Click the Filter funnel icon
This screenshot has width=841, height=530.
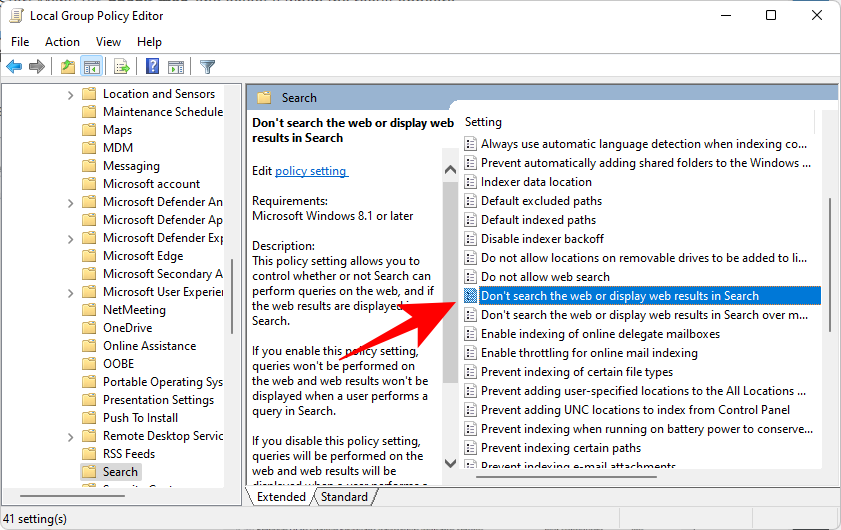(207, 67)
